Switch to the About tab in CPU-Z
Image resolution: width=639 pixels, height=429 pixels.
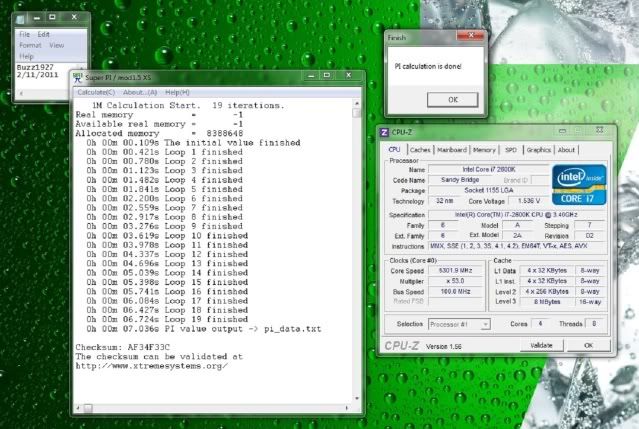(566, 150)
